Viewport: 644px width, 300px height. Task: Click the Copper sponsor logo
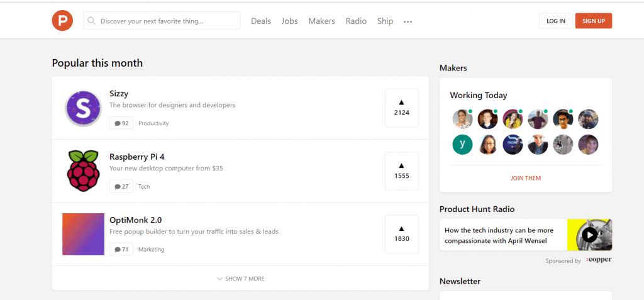coord(599,260)
